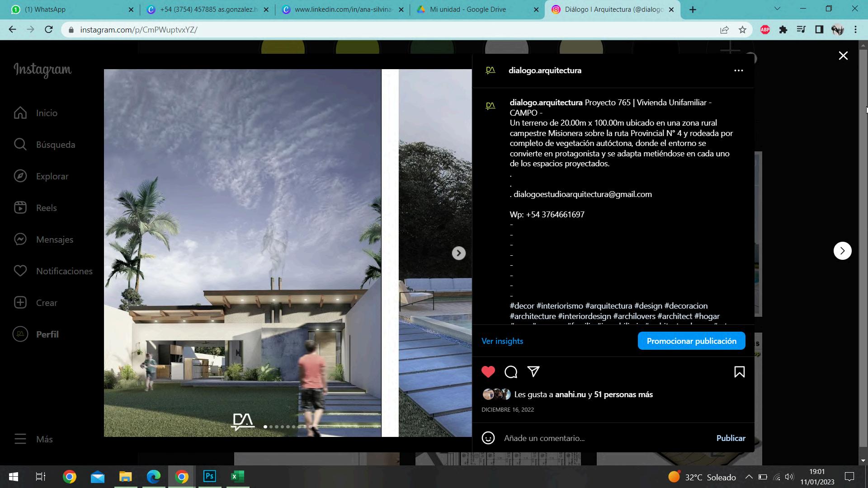Screen dimensions: 868x488
Task: Open the three-dots post options menu
Action: coord(738,70)
